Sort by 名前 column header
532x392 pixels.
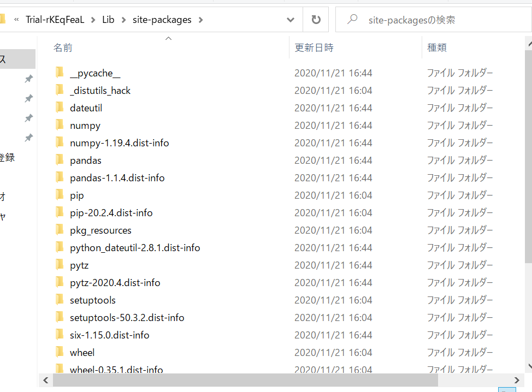[63, 48]
